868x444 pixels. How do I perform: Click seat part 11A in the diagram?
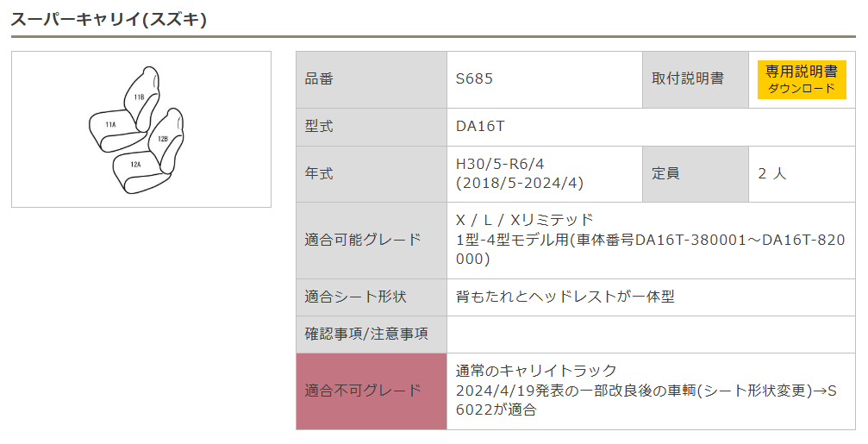pyautogui.click(x=110, y=125)
